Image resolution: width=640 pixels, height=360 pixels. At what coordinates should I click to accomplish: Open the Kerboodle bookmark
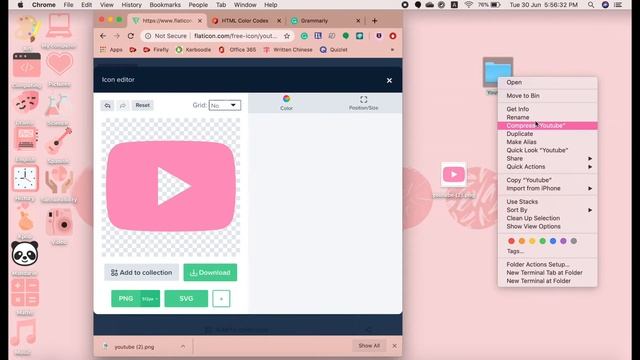pyautogui.click(x=193, y=49)
